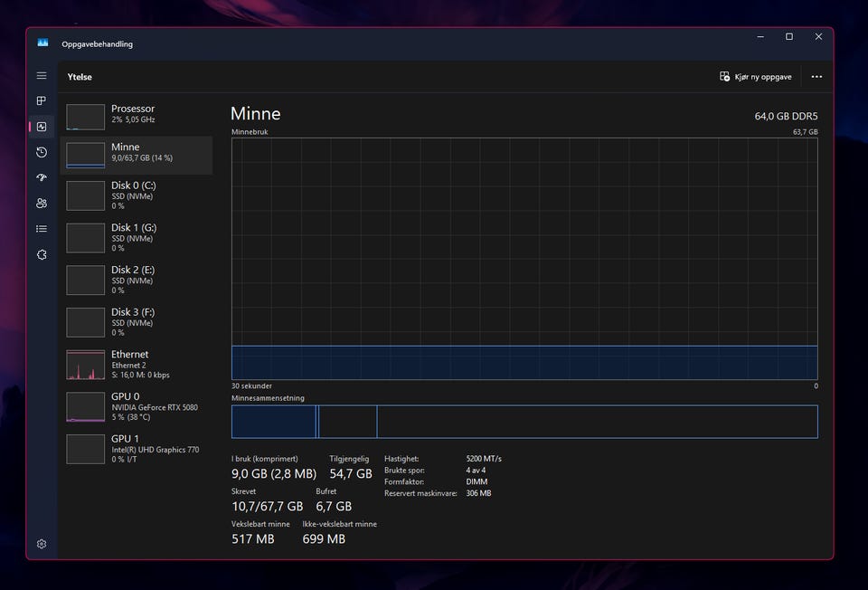Select GPU 1 Intel UHD Graphics 770
Screen dimensions: 868x590
click(137, 448)
